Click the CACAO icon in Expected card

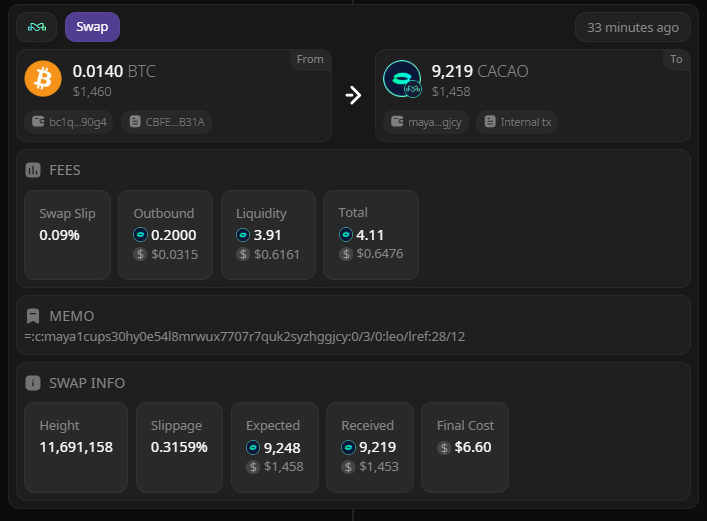tap(253, 447)
